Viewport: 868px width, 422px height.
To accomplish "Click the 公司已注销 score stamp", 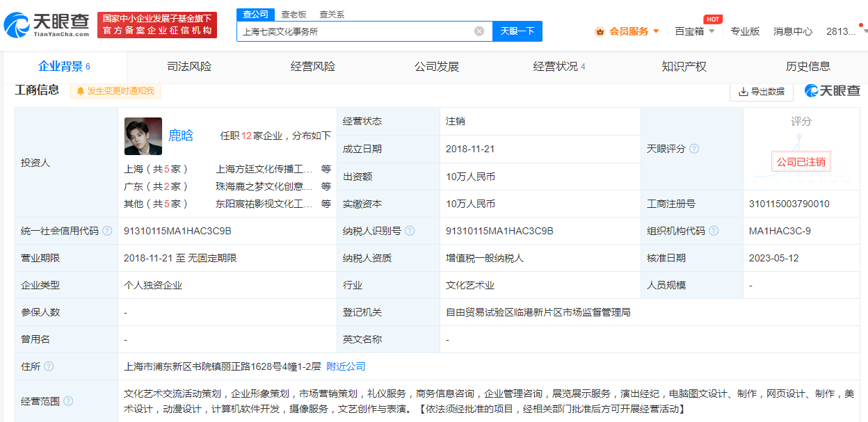I will [x=801, y=162].
